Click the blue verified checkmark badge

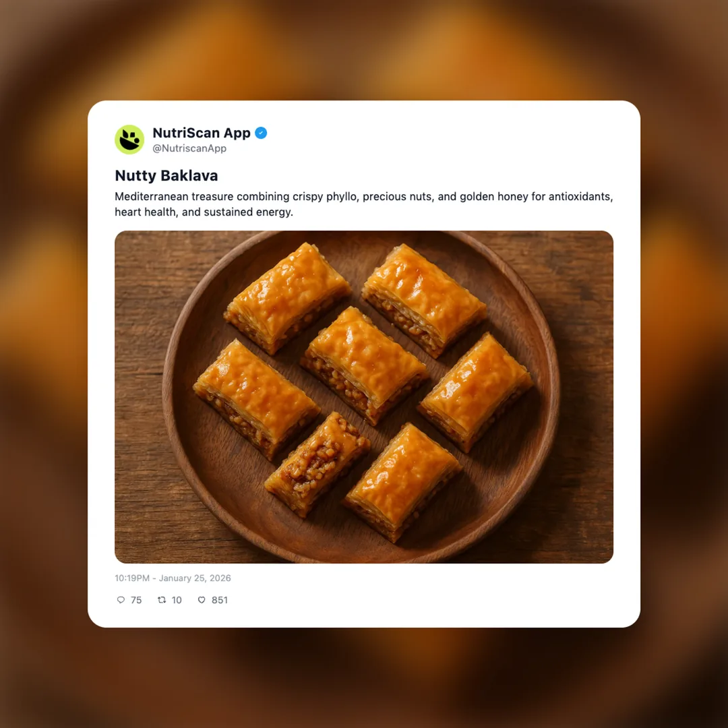click(261, 133)
